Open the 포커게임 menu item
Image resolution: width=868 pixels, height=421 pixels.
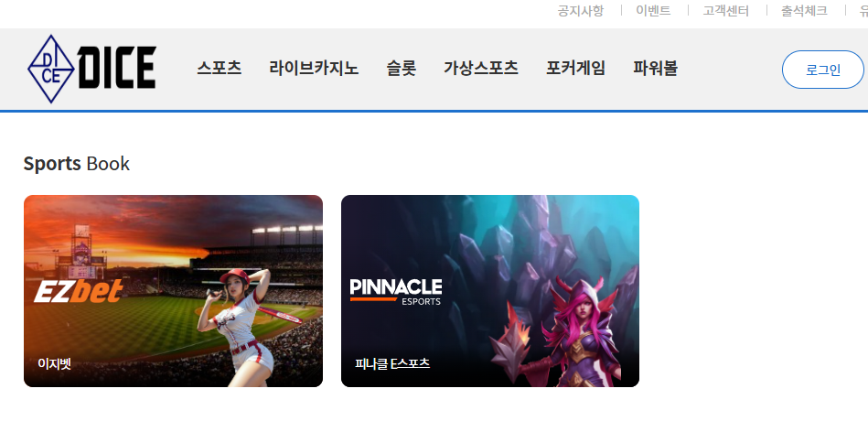point(575,69)
